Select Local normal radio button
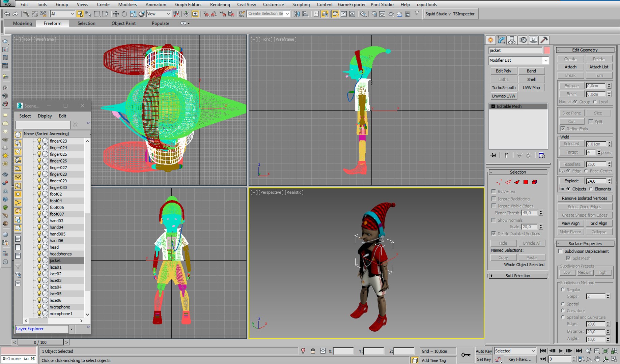The height and width of the screenshot is (364, 620). 595,102
